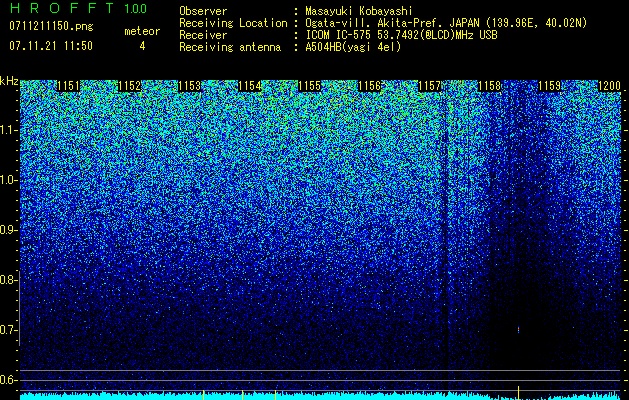The width and height of the screenshot is (629, 400).
Task: Click the A504HB(yagi 4el) antenna text
Action: (x=353, y=47)
